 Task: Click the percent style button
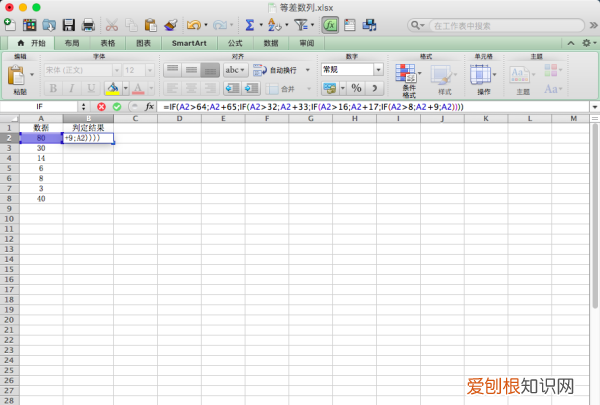point(355,88)
